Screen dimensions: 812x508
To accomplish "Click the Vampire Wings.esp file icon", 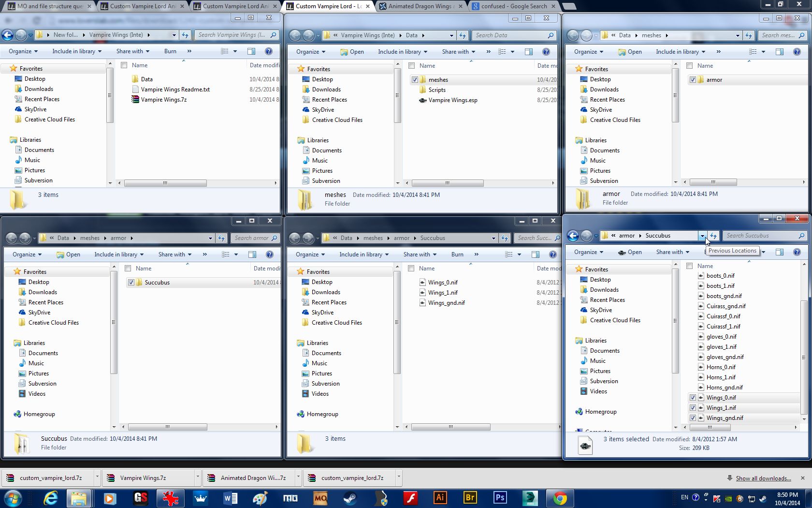I will pos(422,100).
